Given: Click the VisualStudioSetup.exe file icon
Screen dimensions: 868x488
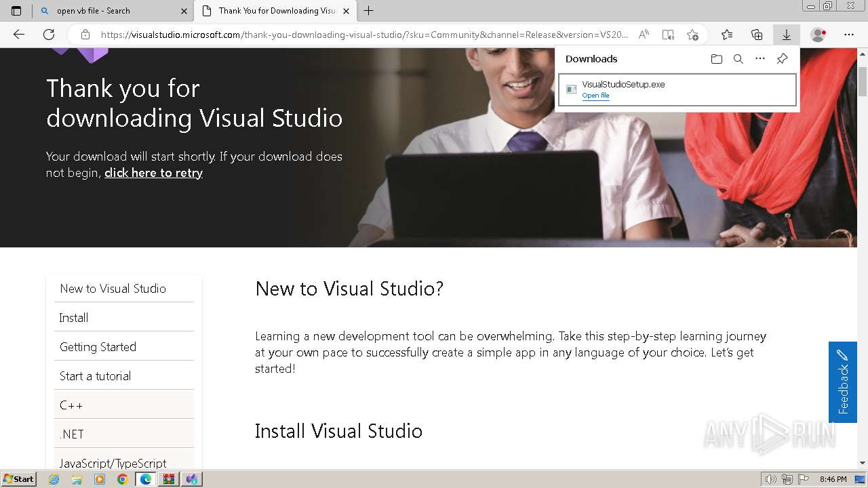Looking at the screenshot, I should 571,89.
